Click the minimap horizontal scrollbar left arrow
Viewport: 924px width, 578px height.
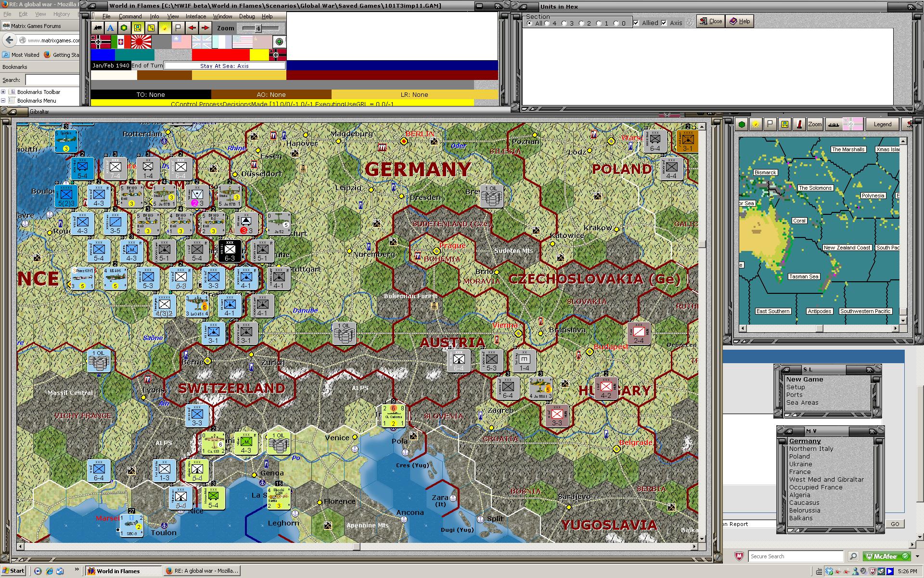click(743, 328)
